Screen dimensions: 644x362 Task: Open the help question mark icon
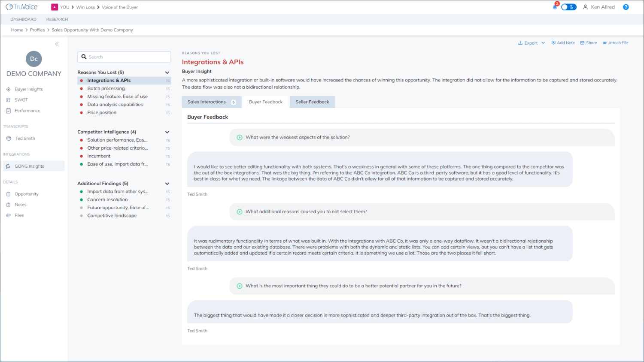pyautogui.click(x=626, y=7)
